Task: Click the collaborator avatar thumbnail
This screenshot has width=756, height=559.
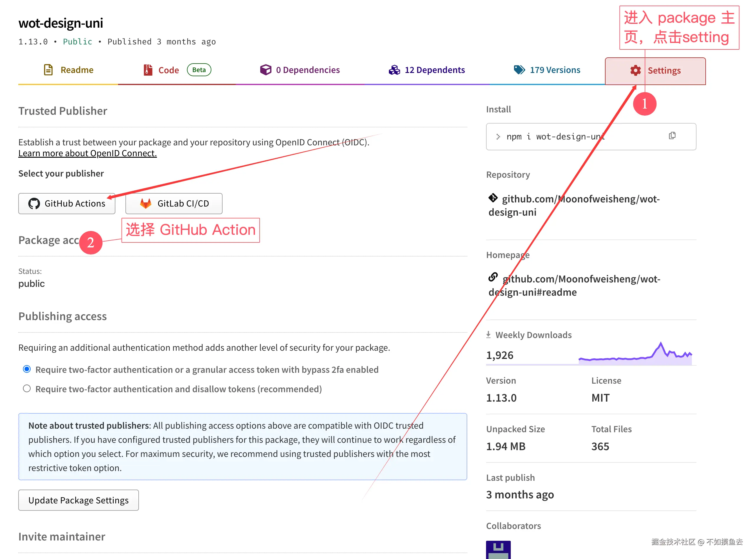Action: pos(498,550)
